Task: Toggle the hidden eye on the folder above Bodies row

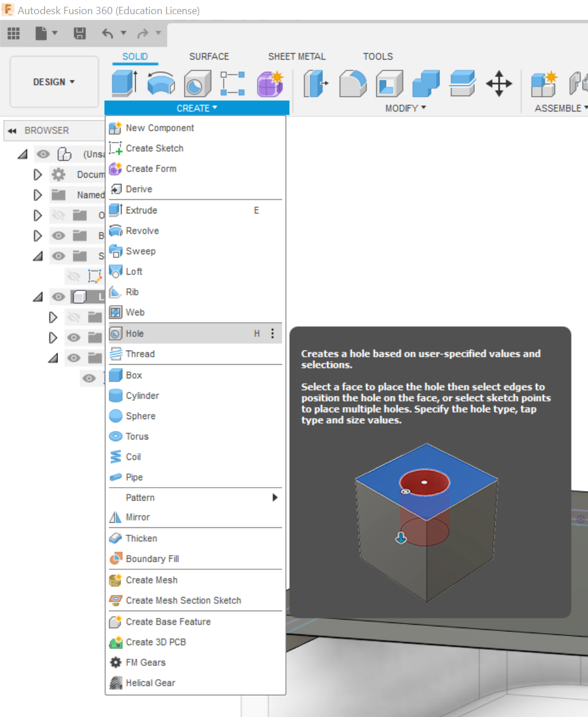Action: [x=74, y=317]
